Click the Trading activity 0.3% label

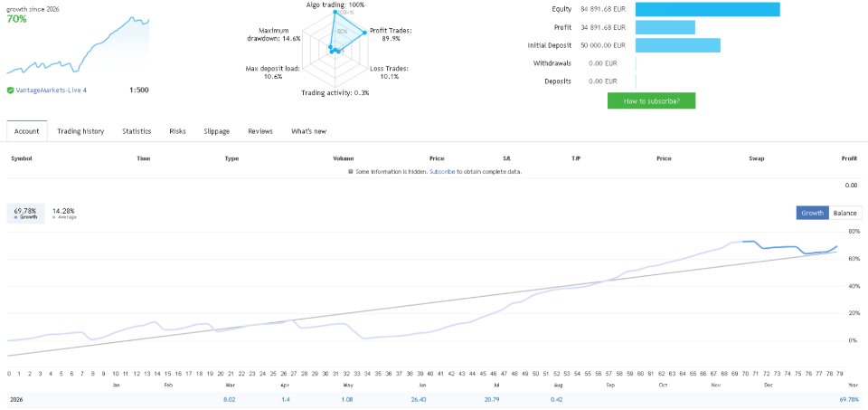click(x=335, y=92)
